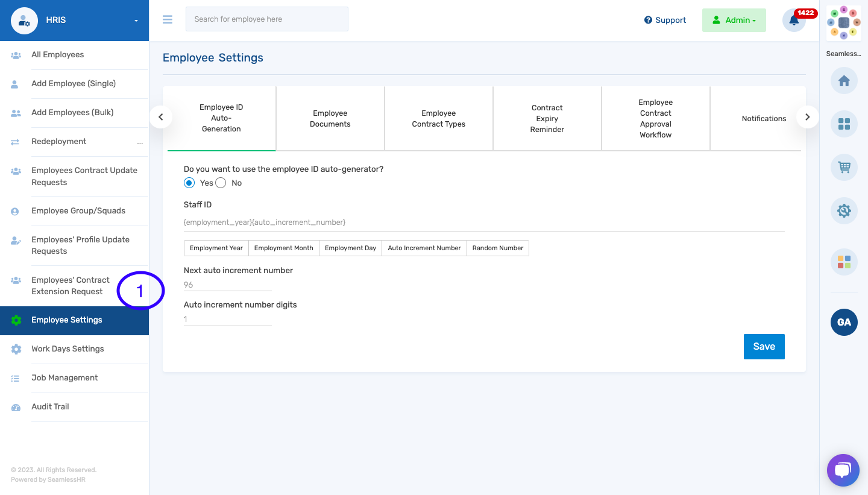This screenshot has height=495, width=868.
Task: Click the Save button
Action: coord(764,347)
